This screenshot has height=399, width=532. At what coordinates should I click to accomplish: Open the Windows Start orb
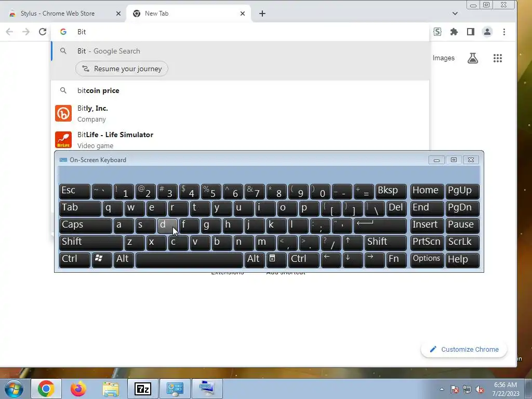coord(14,389)
